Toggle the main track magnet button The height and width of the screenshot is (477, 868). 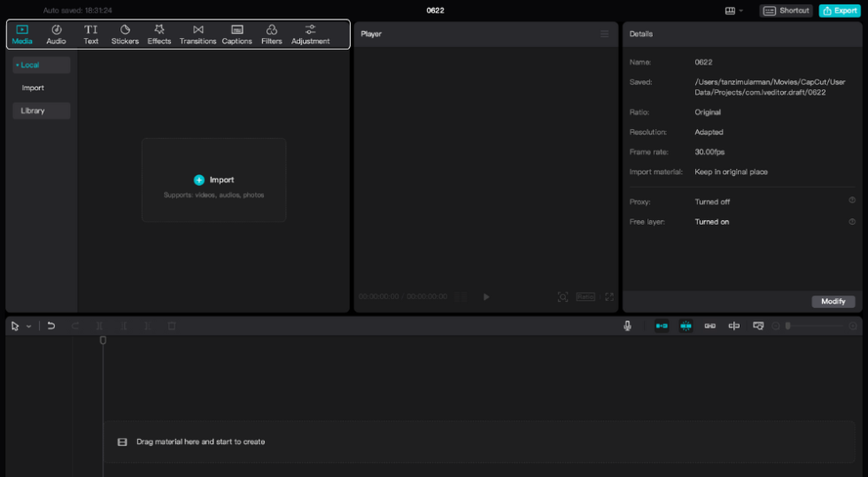[662, 326]
